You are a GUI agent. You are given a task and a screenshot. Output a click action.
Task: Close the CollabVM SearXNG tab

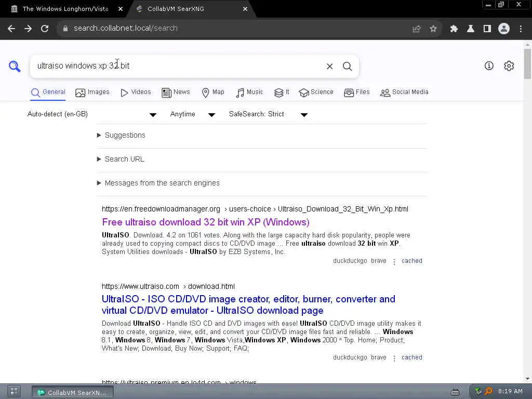coord(245,9)
